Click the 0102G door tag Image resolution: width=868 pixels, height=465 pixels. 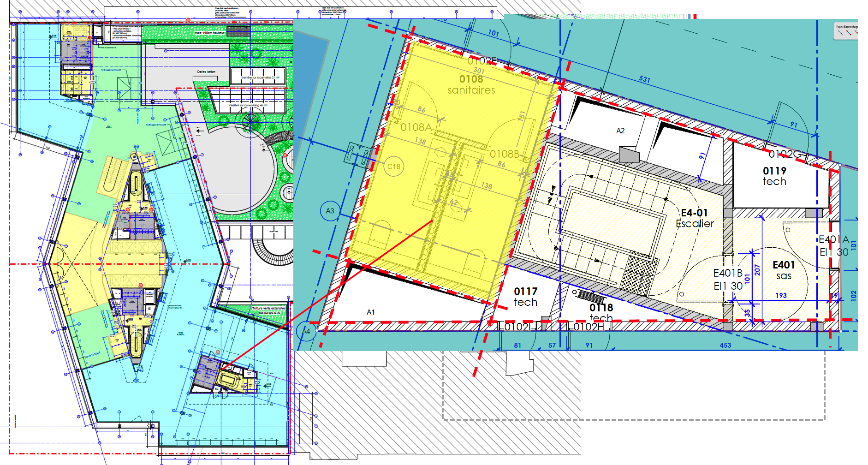coord(785,154)
